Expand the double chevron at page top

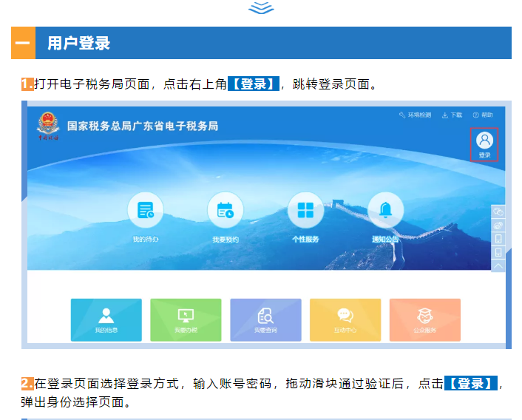pos(261,8)
